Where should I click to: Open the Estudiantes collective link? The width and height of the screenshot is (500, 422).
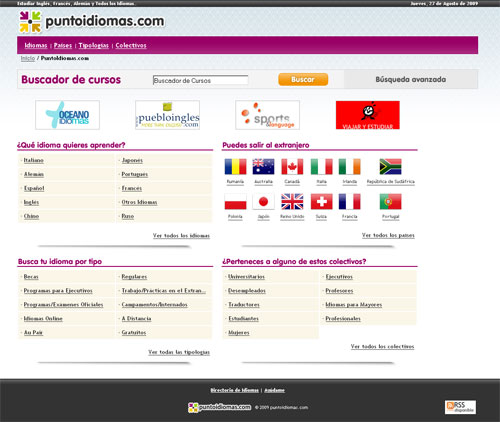(243, 319)
